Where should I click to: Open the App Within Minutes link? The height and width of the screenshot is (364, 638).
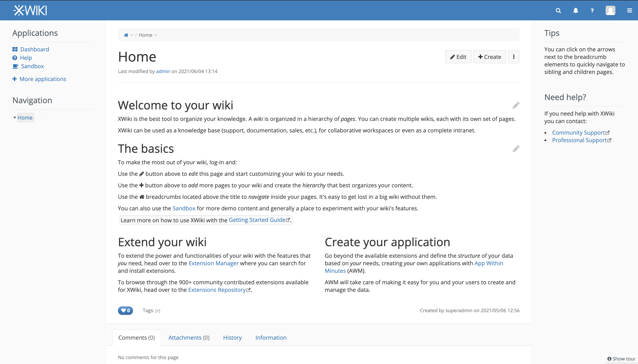[489, 263]
